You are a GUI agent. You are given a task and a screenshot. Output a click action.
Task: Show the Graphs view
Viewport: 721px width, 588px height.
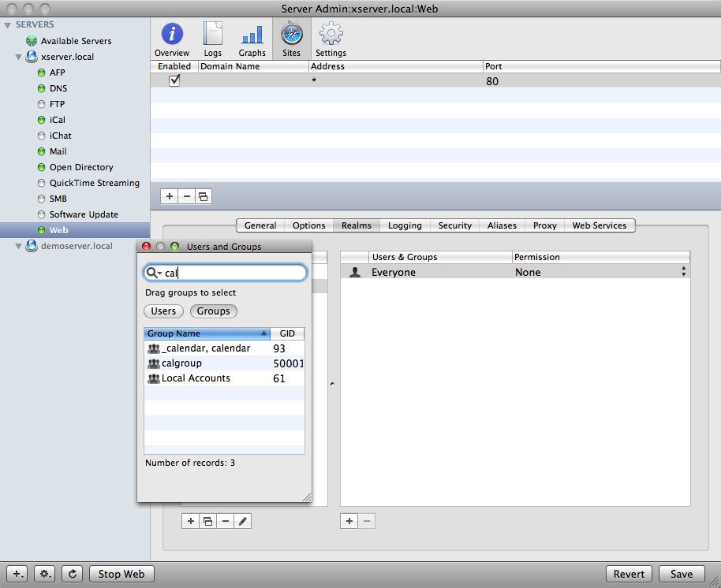[252, 39]
